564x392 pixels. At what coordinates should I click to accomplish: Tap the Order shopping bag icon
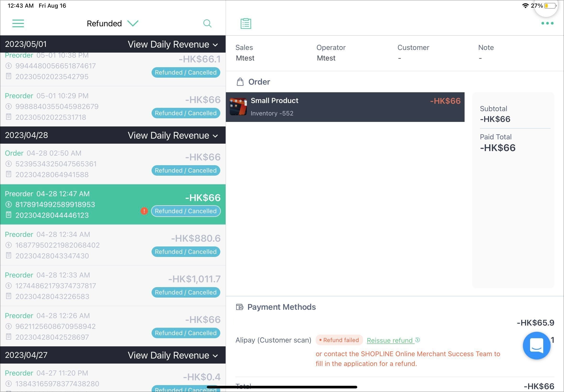coord(240,82)
